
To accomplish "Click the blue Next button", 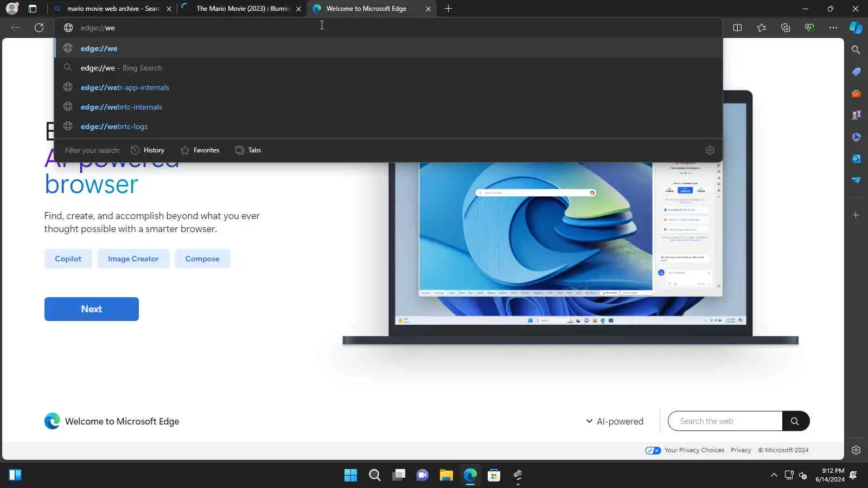I will [x=92, y=309].
